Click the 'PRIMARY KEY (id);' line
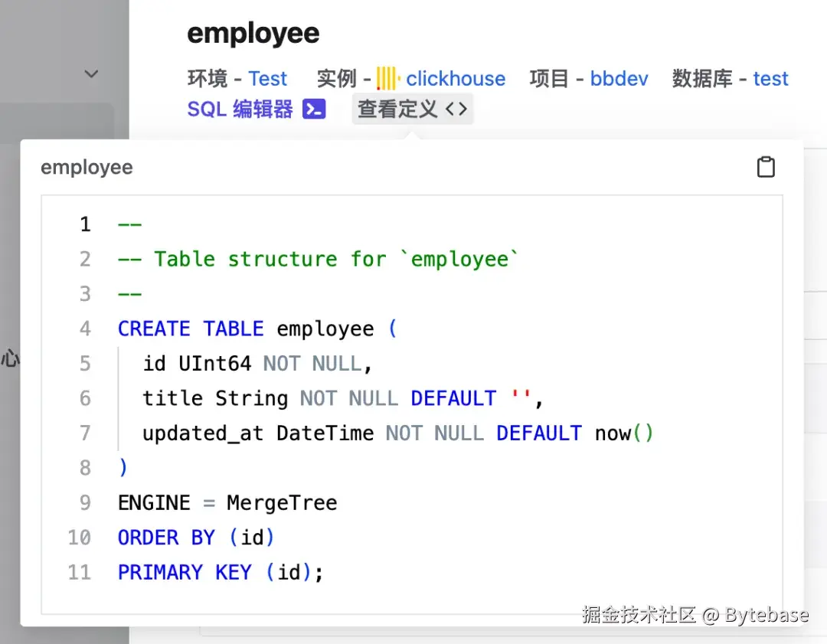The height and width of the screenshot is (644, 827). 221,572
